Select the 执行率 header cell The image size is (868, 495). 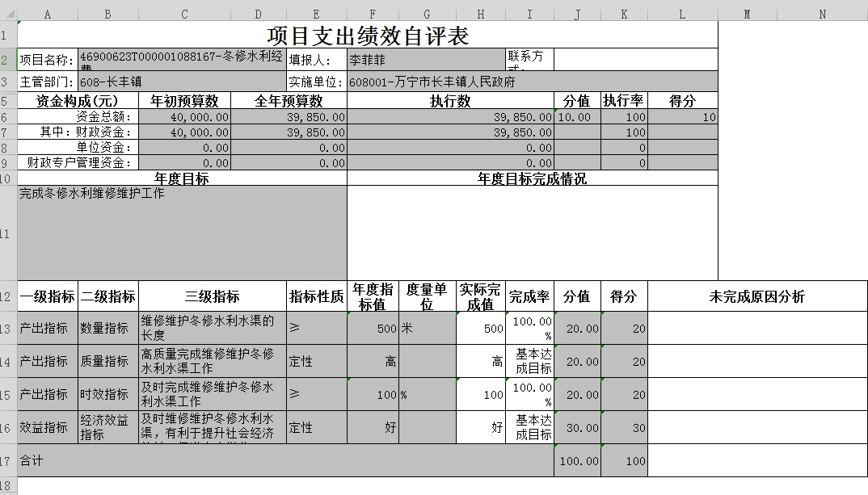tap(623, 101)
